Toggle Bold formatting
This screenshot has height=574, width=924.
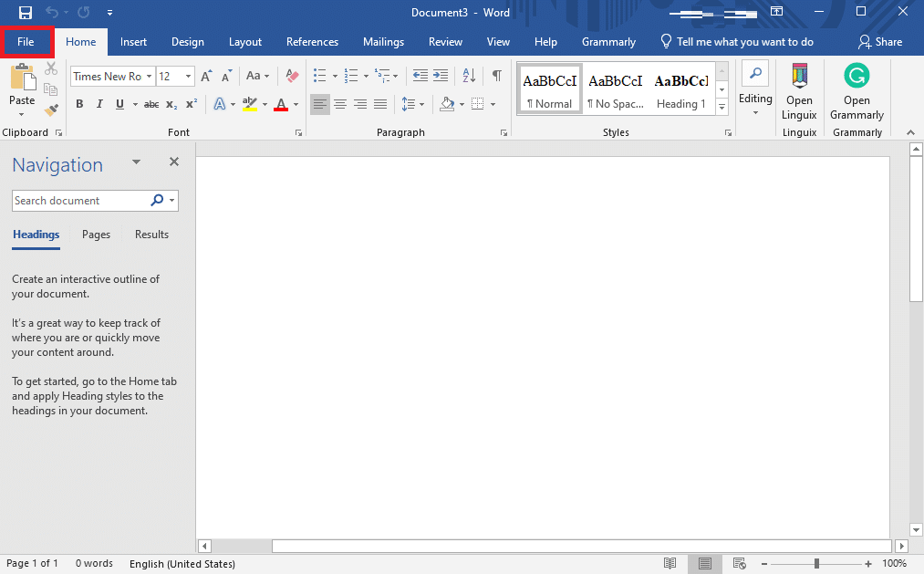79,104
